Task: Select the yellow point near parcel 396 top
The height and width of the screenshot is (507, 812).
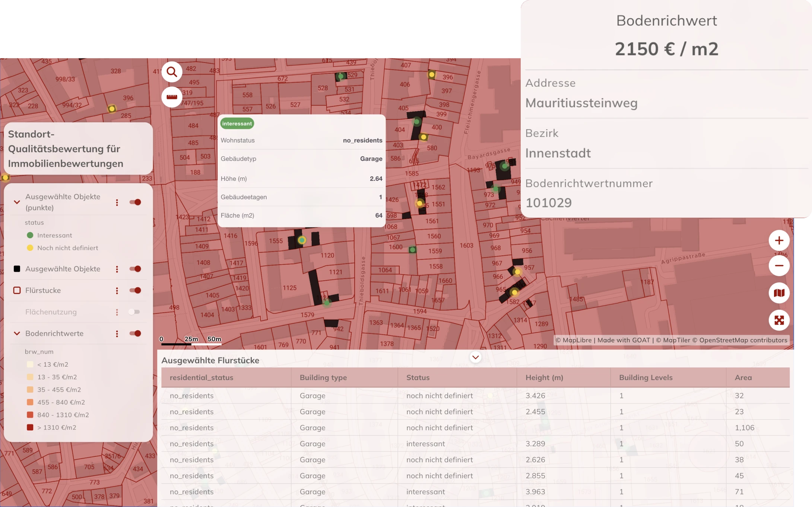Action: (431, 74)
